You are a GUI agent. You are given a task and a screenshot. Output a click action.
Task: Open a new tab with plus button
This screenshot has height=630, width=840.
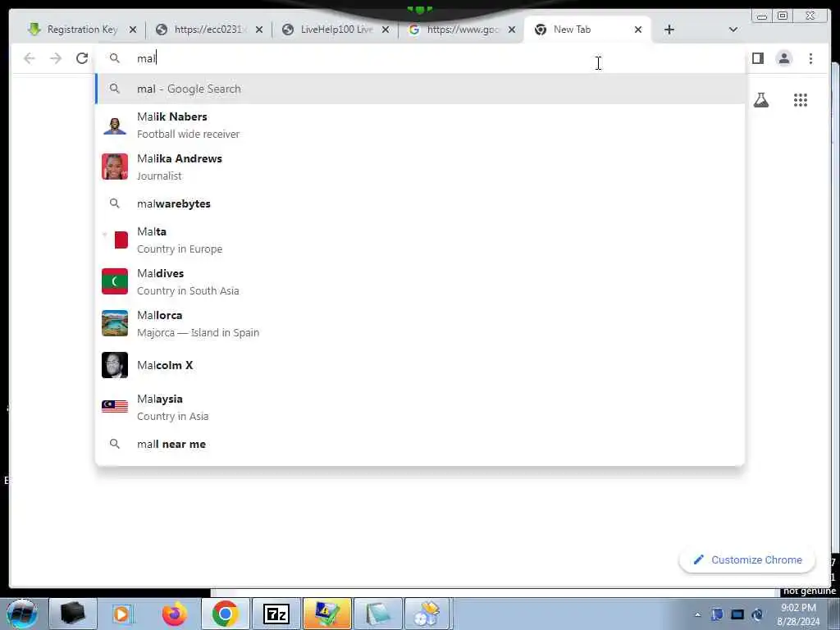pos(669,30)
